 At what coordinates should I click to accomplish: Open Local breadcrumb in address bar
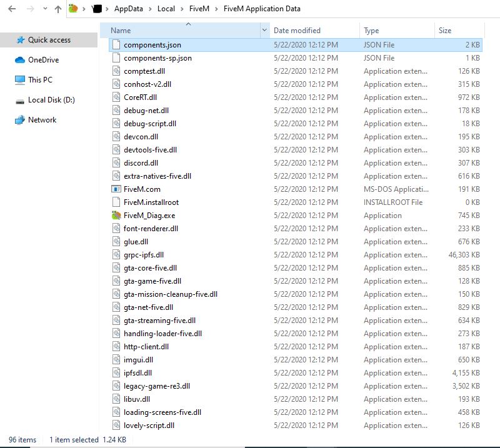(166, 9)
